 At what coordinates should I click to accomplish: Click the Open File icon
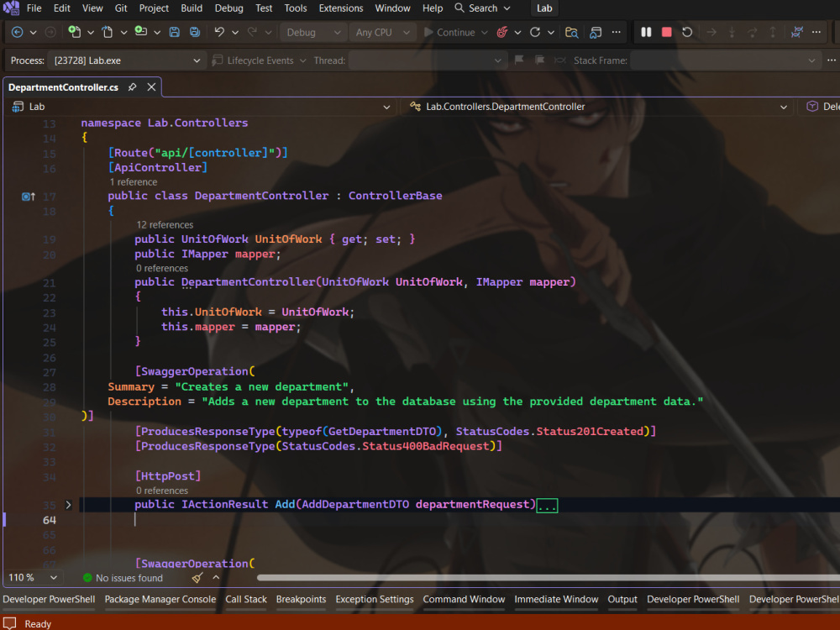(108, 32)
